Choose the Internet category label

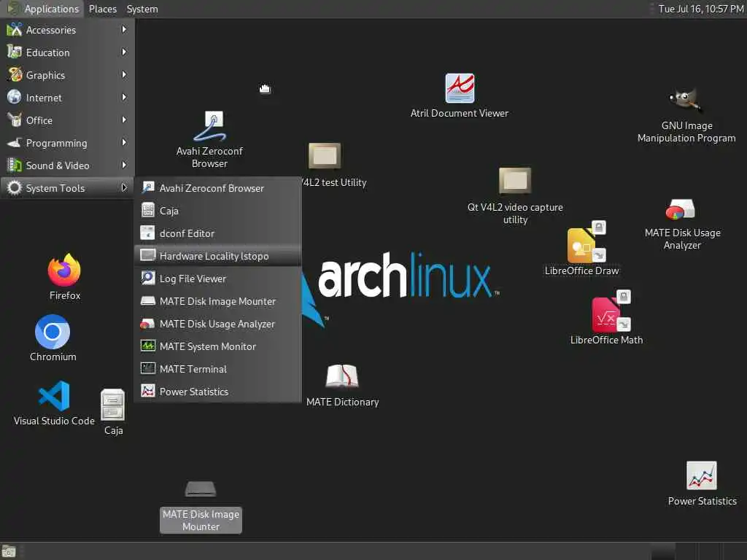(x=44, y=98)
